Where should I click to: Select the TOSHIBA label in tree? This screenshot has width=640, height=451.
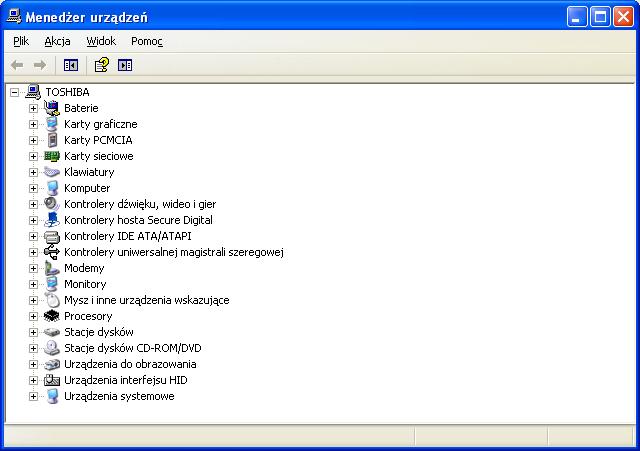[x=67, y=92]
